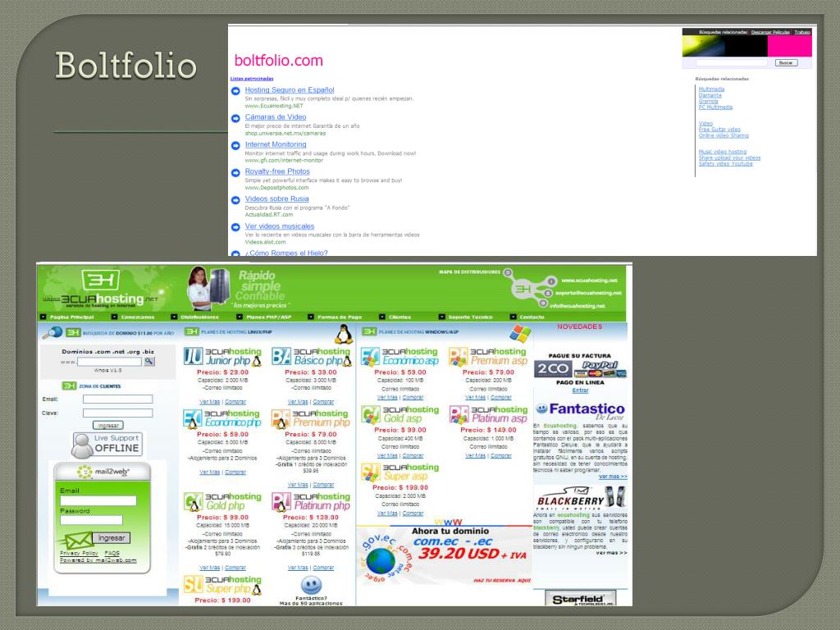Click the Listas patrocinadas heading link
Image resolution: width=840 pixels, height=630 pixels.
tap(252, 79)
